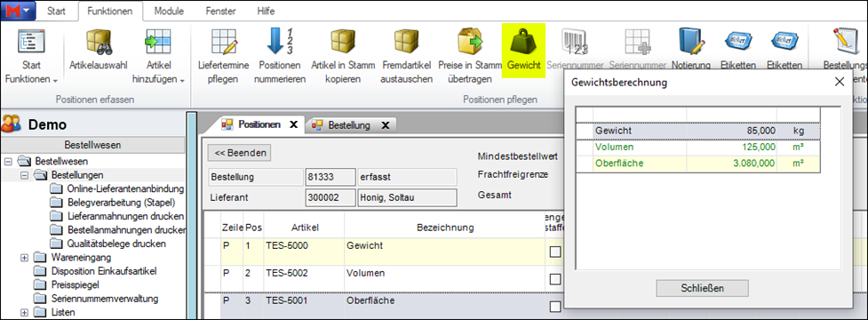Toggle checkbox in TES-5001 Oberfläche row
Image resolution: width=868 pixels, height=320 pixels.
[554, 306]
